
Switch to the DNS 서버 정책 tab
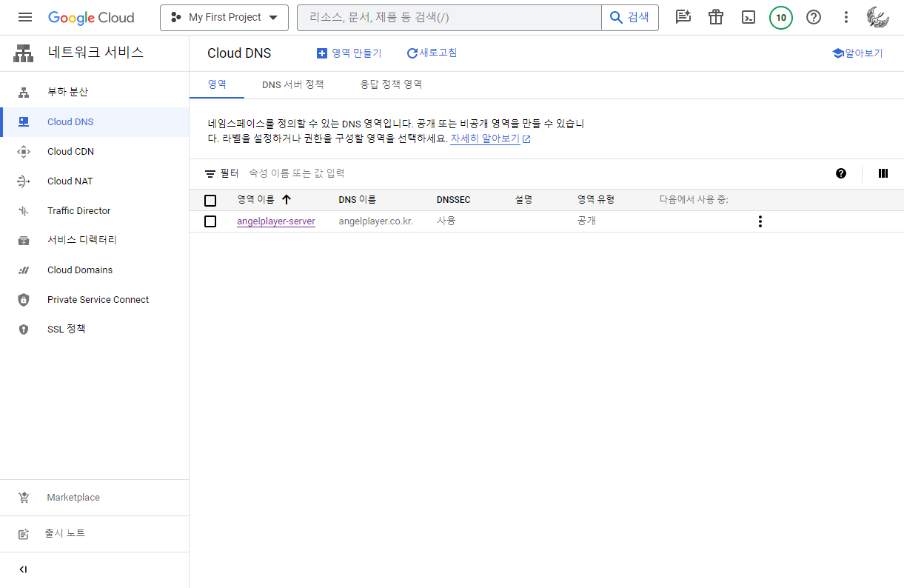click(x=293, y=84)
